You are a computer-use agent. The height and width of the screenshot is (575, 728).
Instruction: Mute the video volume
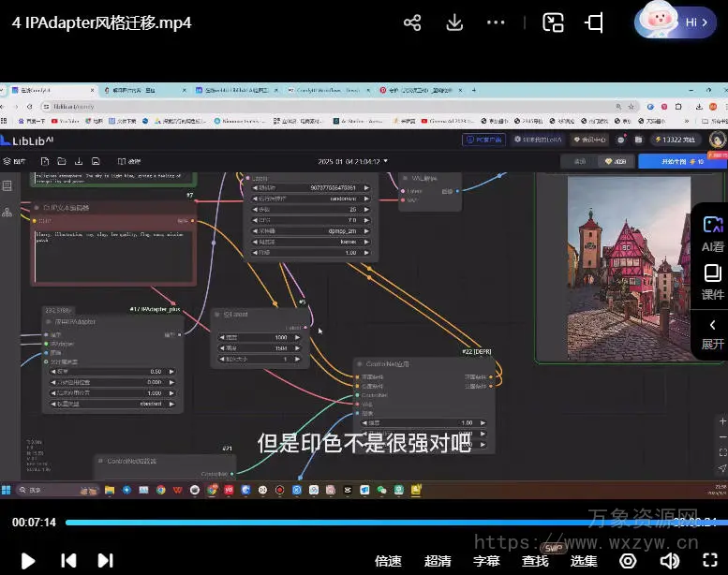[669, 560]
